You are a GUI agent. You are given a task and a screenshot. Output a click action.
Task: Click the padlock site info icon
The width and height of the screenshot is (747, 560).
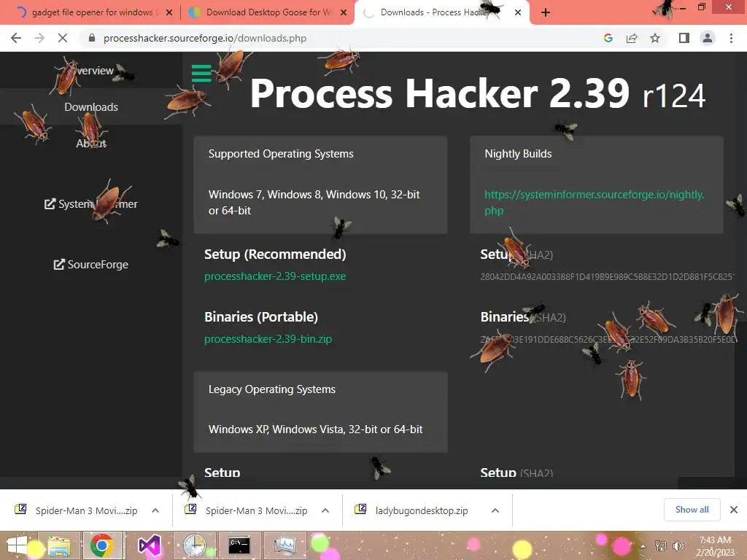coord(92,38)
